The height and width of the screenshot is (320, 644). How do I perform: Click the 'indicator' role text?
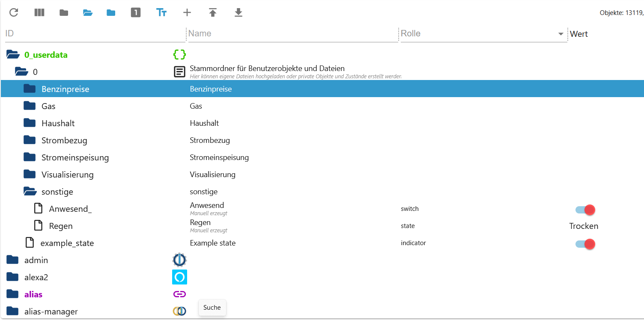(413, 243)
